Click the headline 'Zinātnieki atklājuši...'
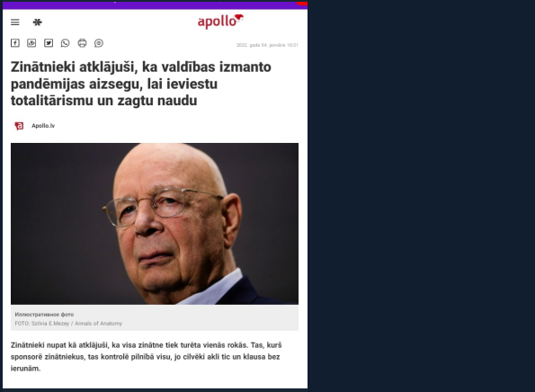Viewport: 535px width, 392px height. pyautogui.click(x=141, y=84)
